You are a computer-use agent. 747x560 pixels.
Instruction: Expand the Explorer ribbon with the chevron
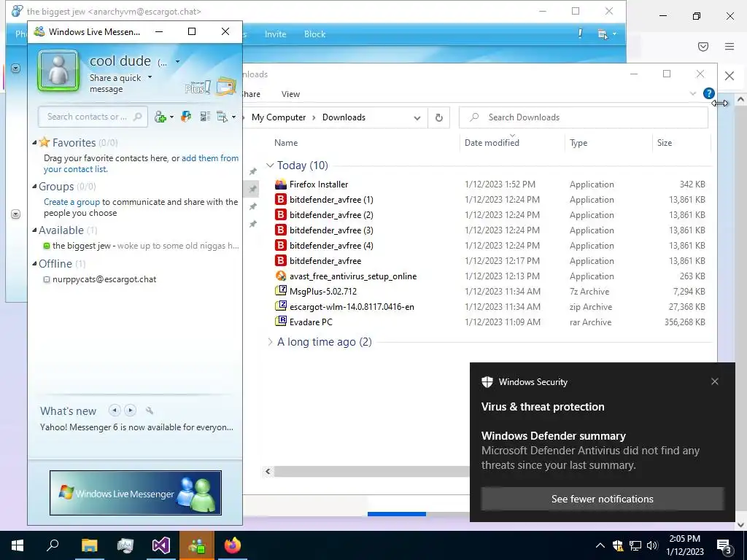coord(693,94)
